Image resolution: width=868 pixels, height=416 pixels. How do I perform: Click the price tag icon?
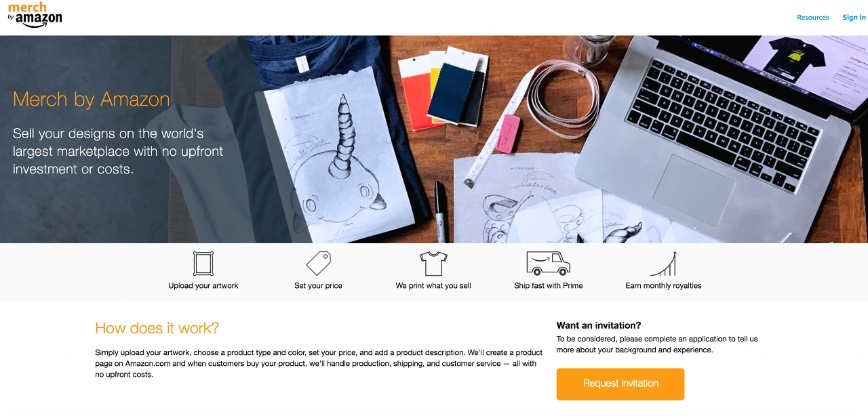point(318,263)
